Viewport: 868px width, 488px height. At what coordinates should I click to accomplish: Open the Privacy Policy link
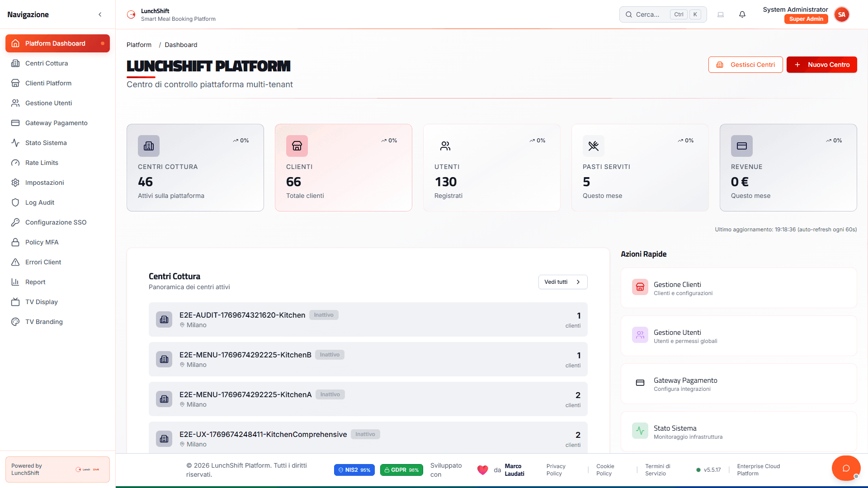click(555, 469)
